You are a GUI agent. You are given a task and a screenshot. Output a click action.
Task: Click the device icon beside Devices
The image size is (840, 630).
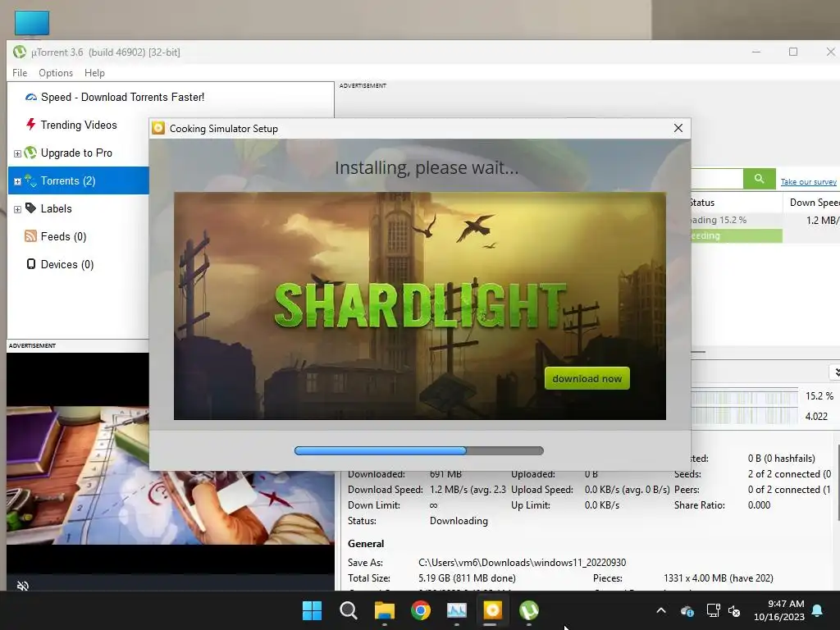(31, 263)
